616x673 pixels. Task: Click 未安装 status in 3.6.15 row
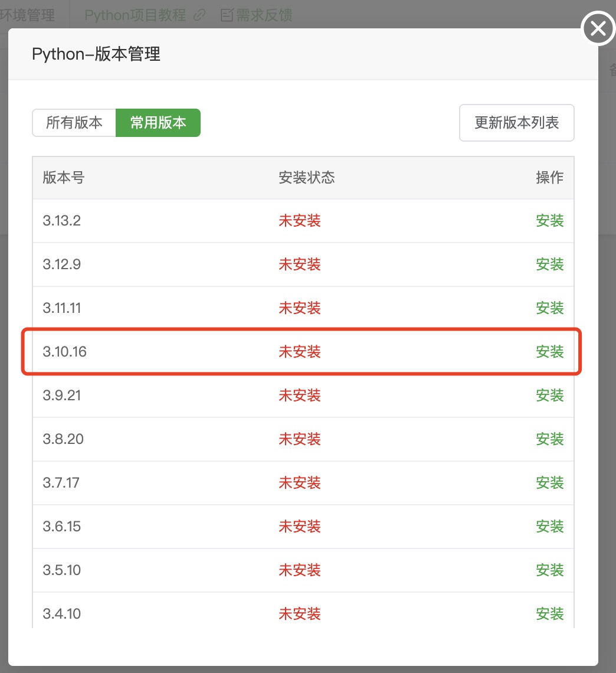[x=300, y=527]
